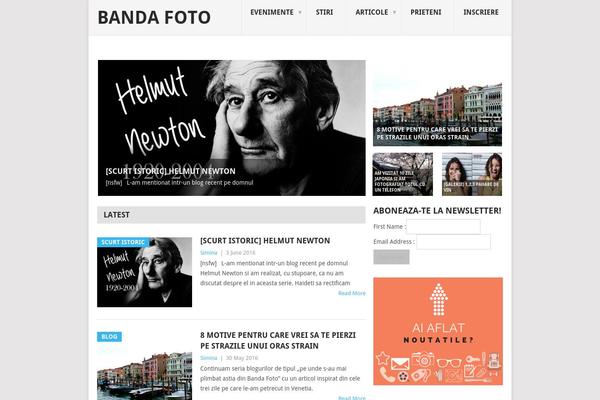The image size is (600, 400).
Task: Click Read More under Helmut Newton article
Action: pyautogui.click(x=352, y=293)
